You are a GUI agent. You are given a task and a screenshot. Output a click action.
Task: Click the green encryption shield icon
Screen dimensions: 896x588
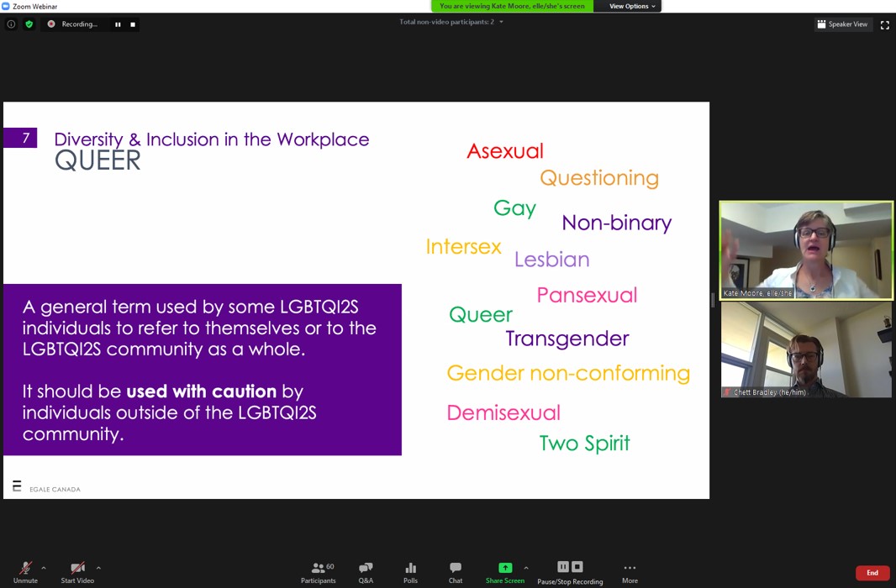29,24
